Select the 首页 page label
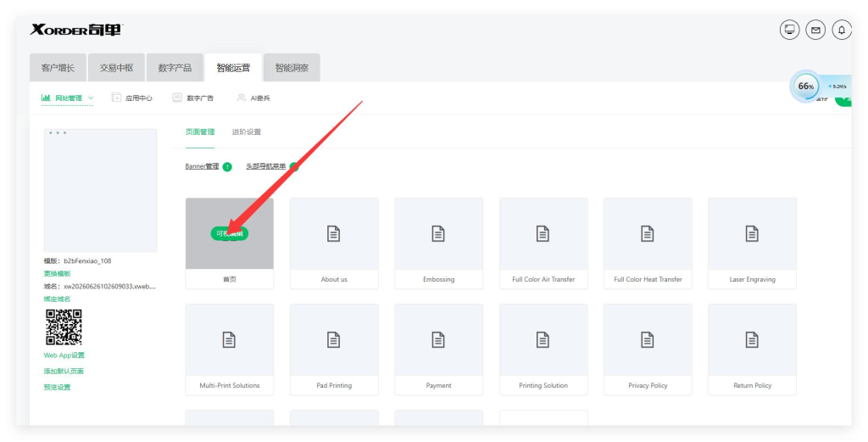 pos(229,279)
